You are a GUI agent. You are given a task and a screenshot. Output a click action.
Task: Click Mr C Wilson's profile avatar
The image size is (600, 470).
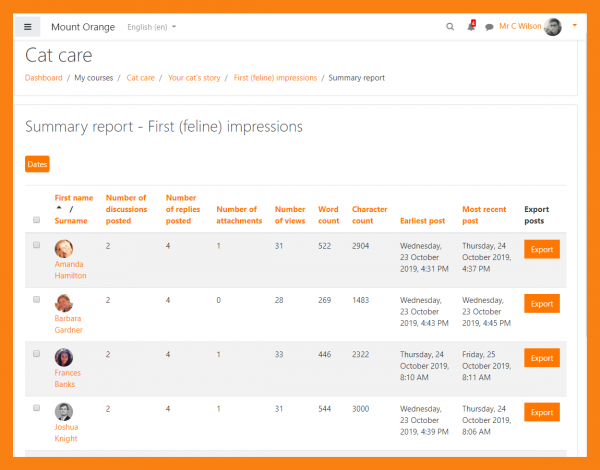coord(553,27)
